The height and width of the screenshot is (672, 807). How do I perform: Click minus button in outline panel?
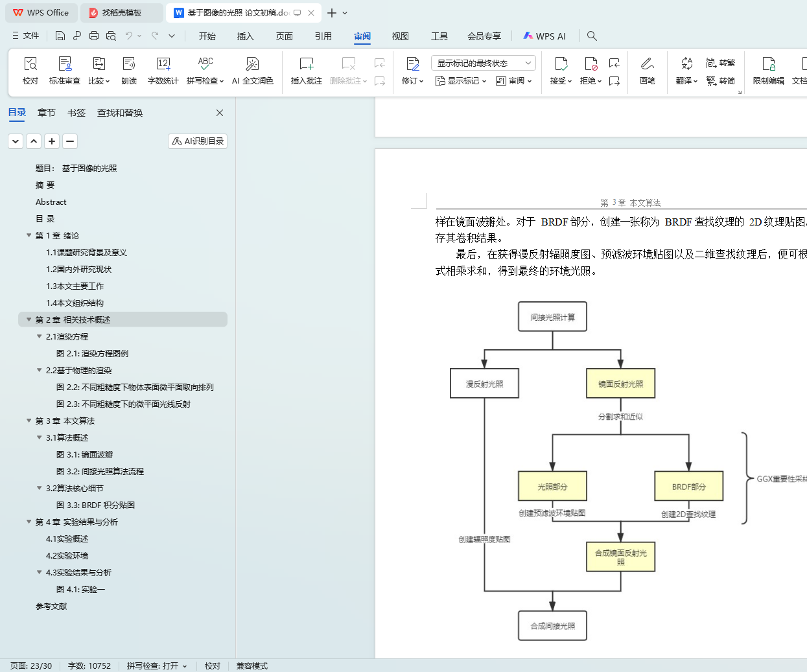click(x=71, y=141)
